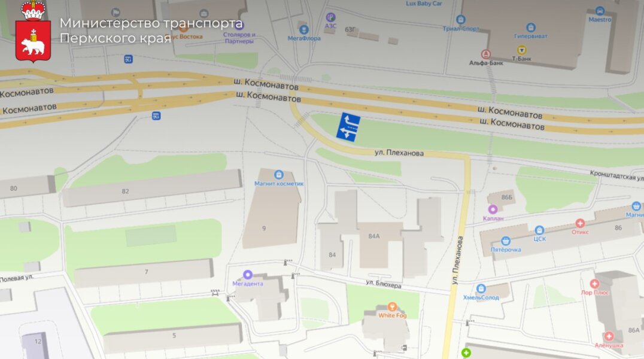644x359 pixels.
Task: Click the bus stop icon below Космонавтов highway
Action: tap(156, 116)
